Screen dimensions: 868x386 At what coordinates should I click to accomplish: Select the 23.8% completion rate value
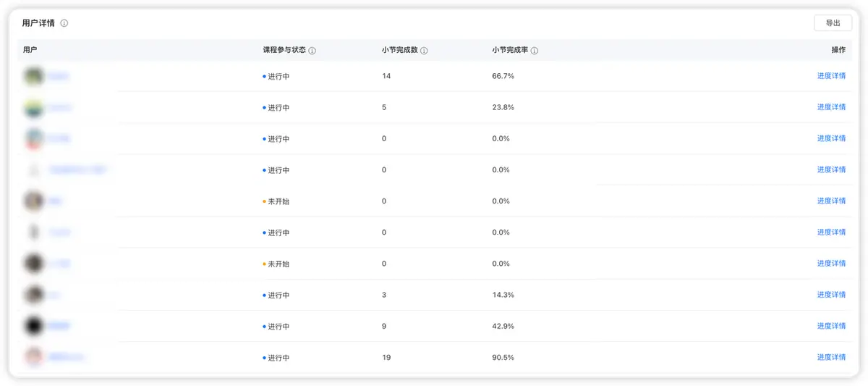[x=503, y=107]
